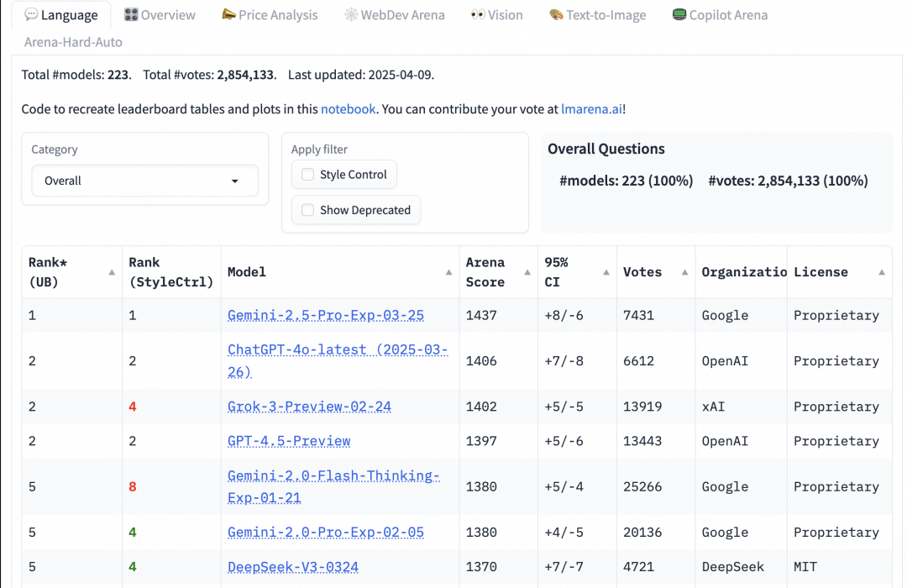The image size is (907, 588).
Task: Open the Gemini-2.0-Flash-Thinking-Exp-01-21 link
Action: point(333,486)
